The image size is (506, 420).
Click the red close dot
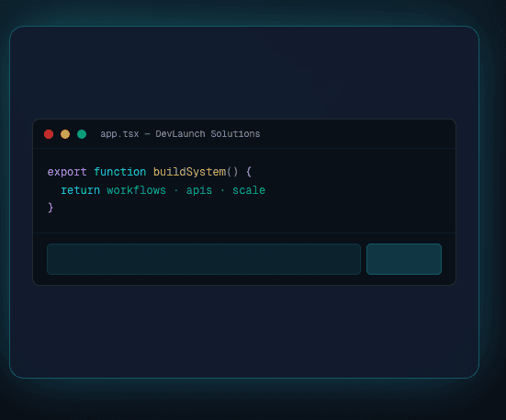pyautogui.click(x=49, y=134)
